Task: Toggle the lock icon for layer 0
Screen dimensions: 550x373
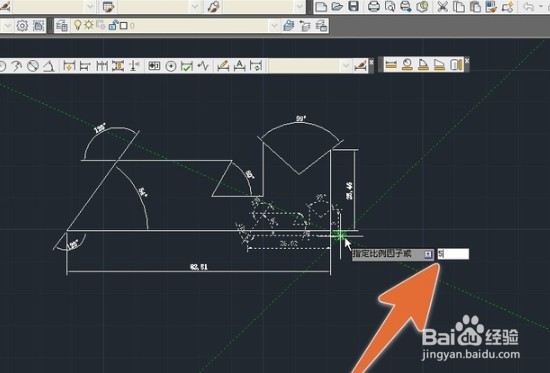Action: tap(113, 25)
